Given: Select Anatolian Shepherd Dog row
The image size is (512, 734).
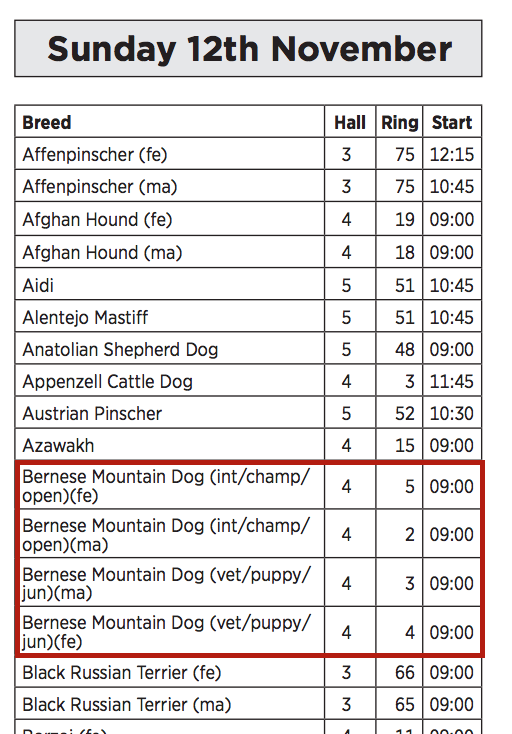Looking at the screenshot, I should coord(249,349).
